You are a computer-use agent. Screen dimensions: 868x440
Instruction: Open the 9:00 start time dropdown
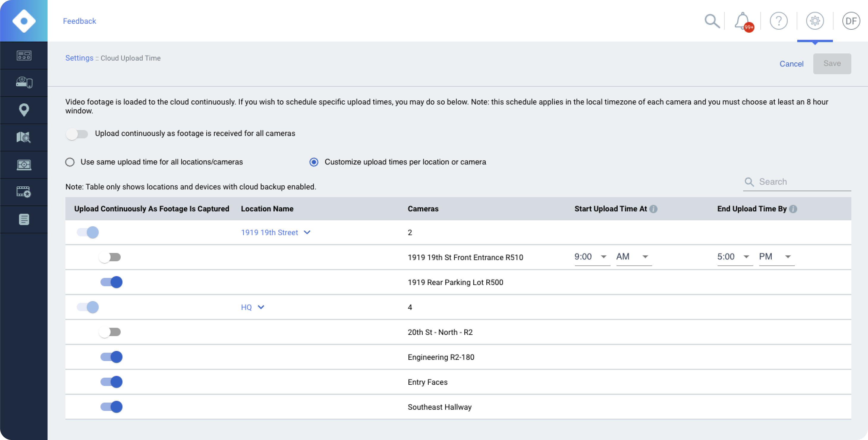[592, 257]
